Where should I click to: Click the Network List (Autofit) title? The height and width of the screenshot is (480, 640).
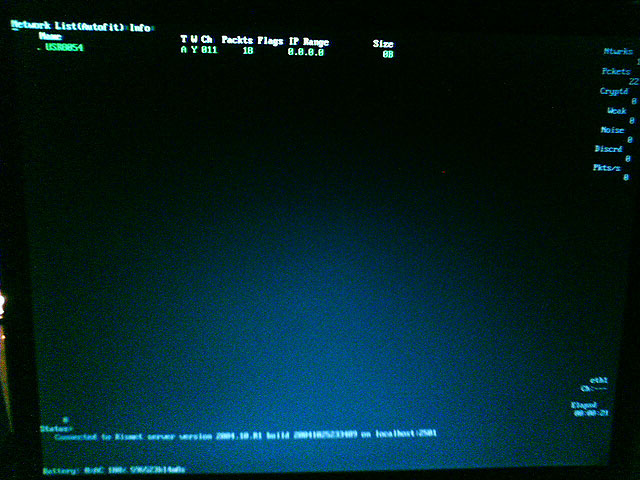pos(60,28)
